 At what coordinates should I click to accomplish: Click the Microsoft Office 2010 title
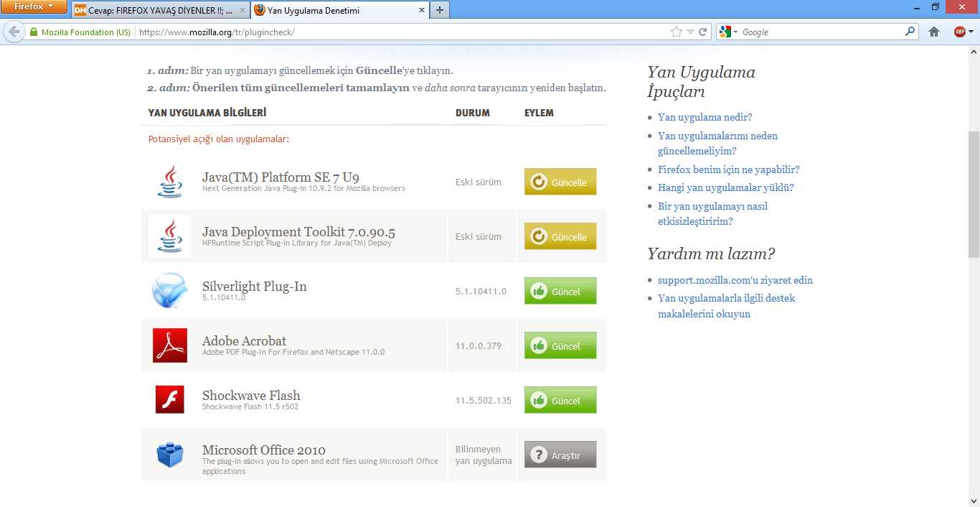[263, 450]
